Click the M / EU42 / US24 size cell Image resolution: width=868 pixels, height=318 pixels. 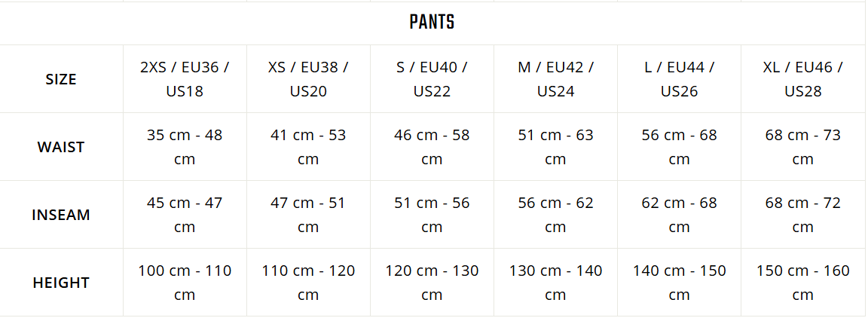pos(556,79)
